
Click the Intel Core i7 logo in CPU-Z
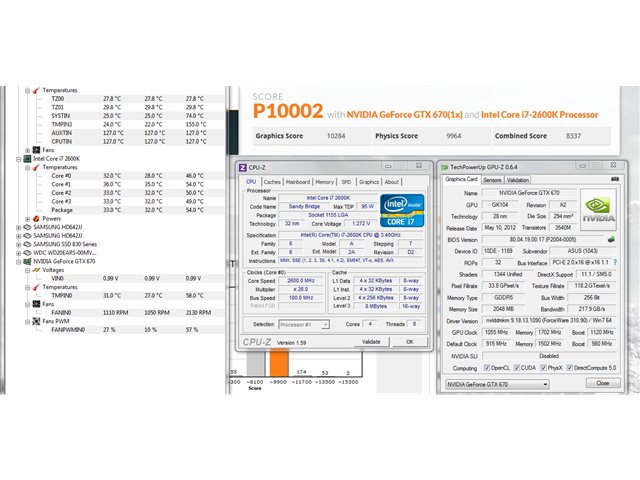click(x=402, y=211)
